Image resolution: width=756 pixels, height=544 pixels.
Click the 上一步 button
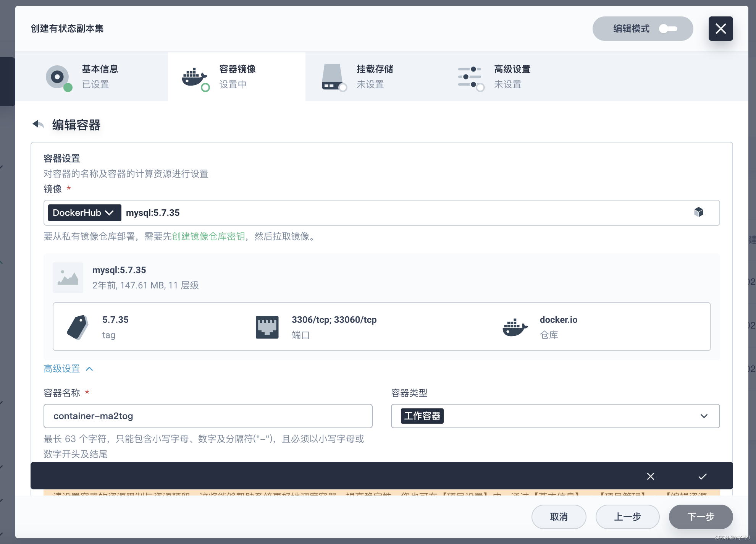628,517
